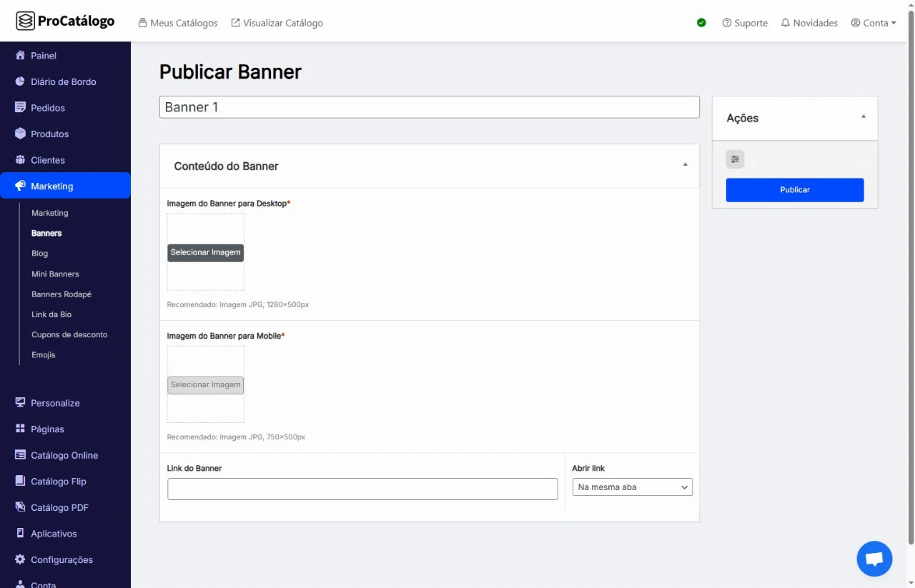Go to Pedidos in the sidebar

[x=47, y=108]
